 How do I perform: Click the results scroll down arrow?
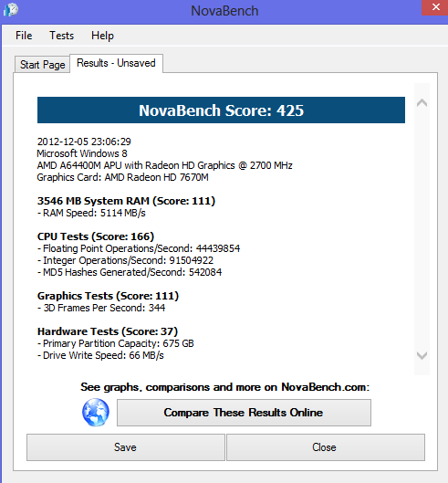422,355
